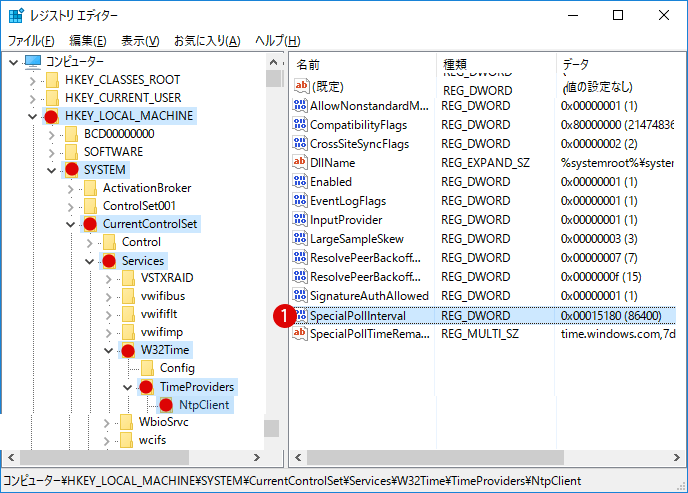Screen dimensions: 688x493
Task: Click the HKEY_CURRENT_USER folder icon
Action: [52, 98]
